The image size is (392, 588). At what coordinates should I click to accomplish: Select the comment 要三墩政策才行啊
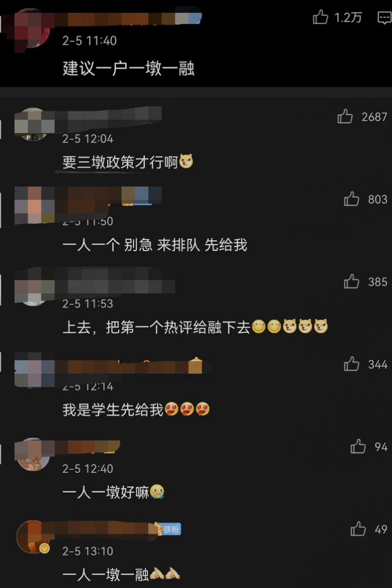point(128,162)
